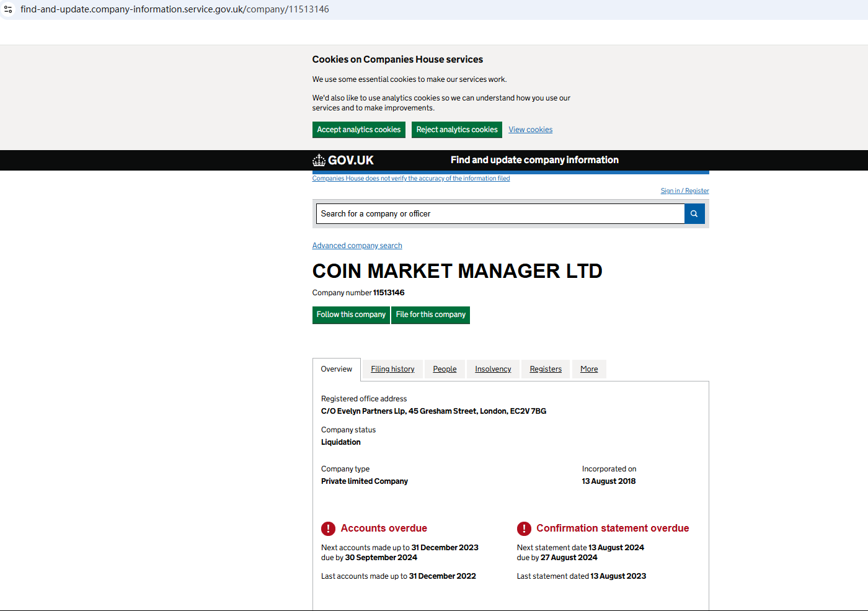The height and width of the screenshot is (611, 868).
Task: Open the View cookies link
Action: pyautogui.click(x=530, y=130)
